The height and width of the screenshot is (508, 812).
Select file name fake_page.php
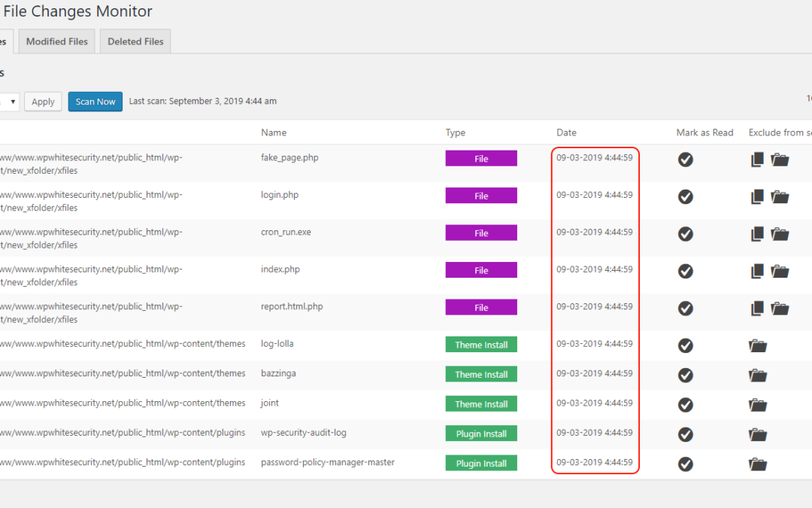coord(289,157)
